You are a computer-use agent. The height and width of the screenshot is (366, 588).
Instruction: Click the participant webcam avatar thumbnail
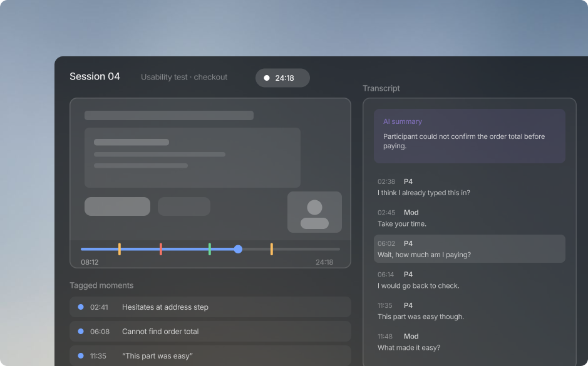pos(314,212)
